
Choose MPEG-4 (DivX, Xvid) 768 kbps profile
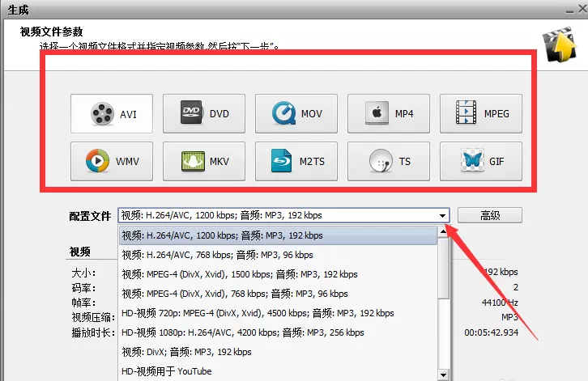(x=278, y=294)
